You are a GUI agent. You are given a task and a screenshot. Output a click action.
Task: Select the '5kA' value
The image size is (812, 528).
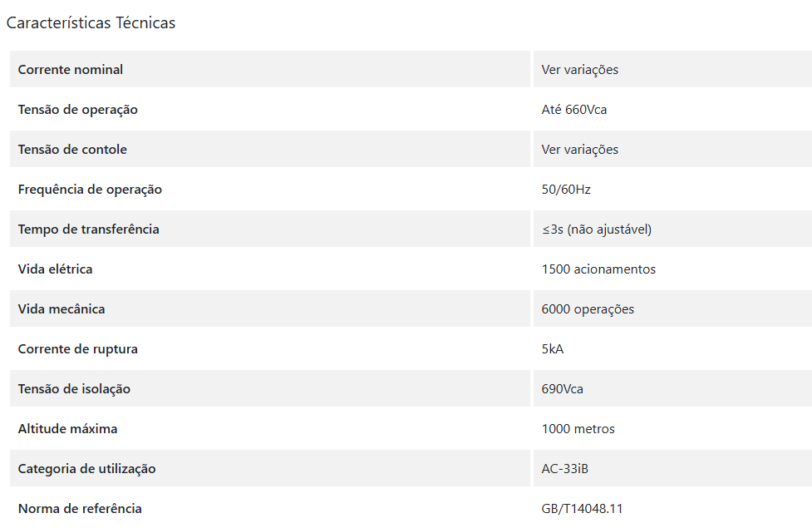(x=553, y=349)
